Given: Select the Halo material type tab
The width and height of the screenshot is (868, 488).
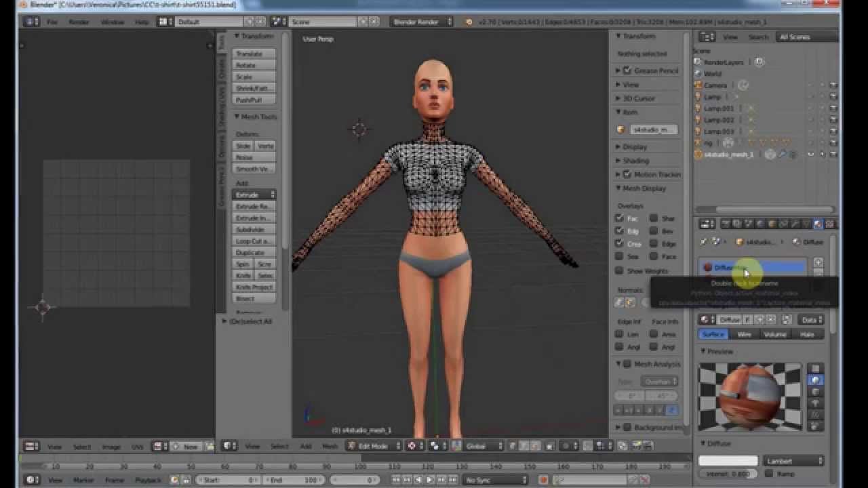Looking at the screenshot, I should coord(807,334).
